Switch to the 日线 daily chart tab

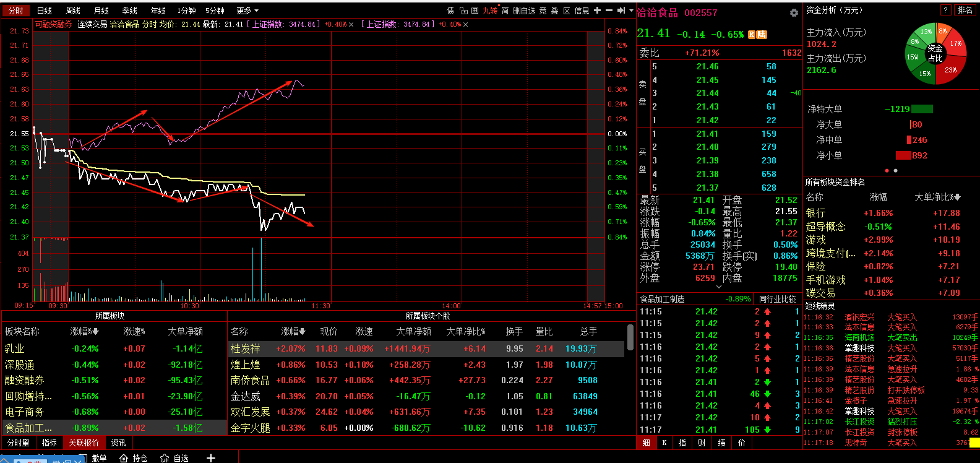click(x=45, y=11)
